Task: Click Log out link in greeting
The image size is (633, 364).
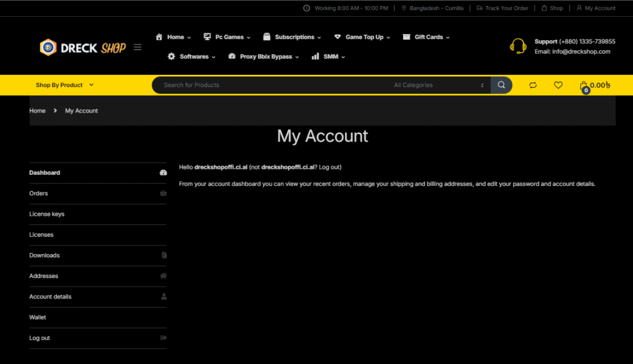Action: (x=329, y=167)
